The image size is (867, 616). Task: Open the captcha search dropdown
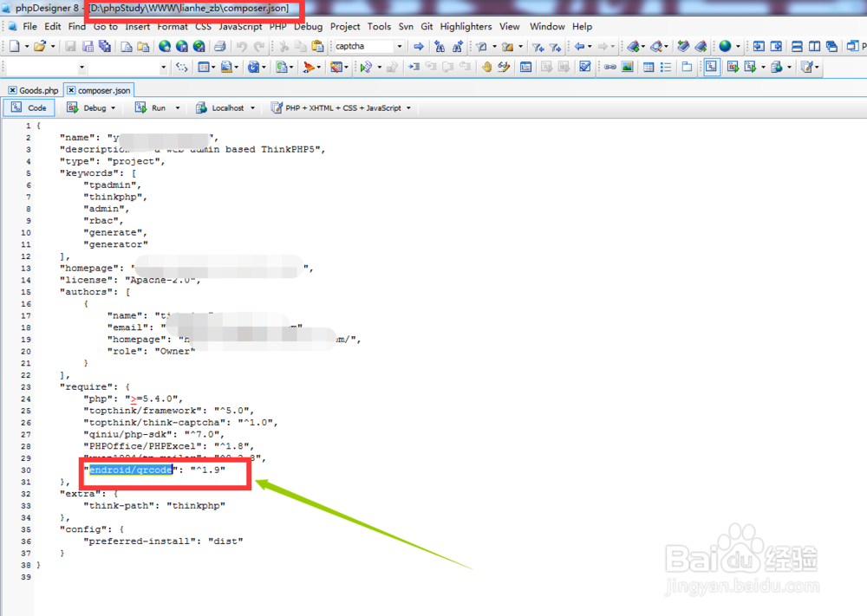(399, 47)
